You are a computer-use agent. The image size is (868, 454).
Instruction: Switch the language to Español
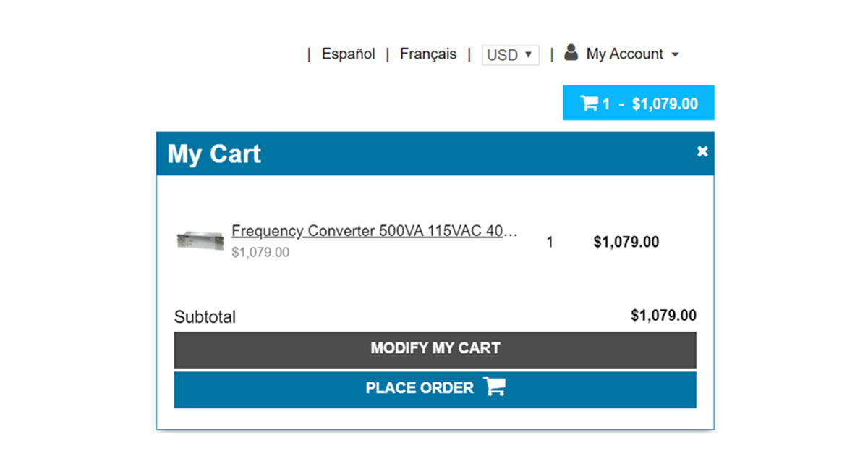pos(348,54)
